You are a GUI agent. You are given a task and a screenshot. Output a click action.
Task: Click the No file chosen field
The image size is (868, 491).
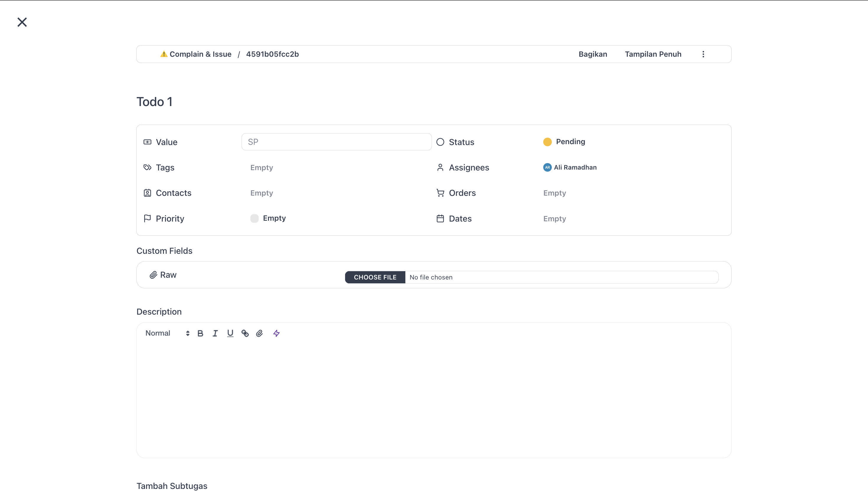coord(561,277)
